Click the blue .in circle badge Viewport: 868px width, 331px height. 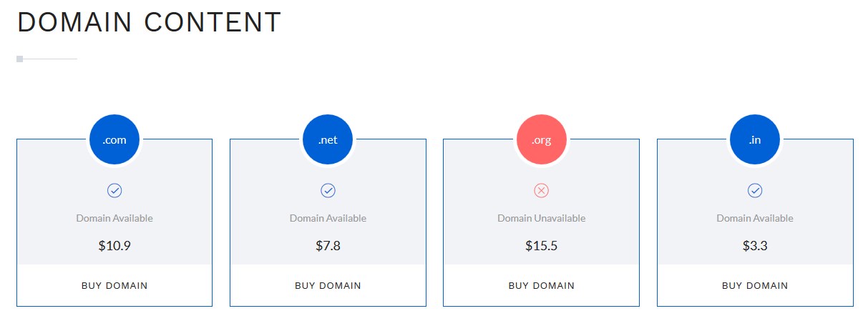755,139
